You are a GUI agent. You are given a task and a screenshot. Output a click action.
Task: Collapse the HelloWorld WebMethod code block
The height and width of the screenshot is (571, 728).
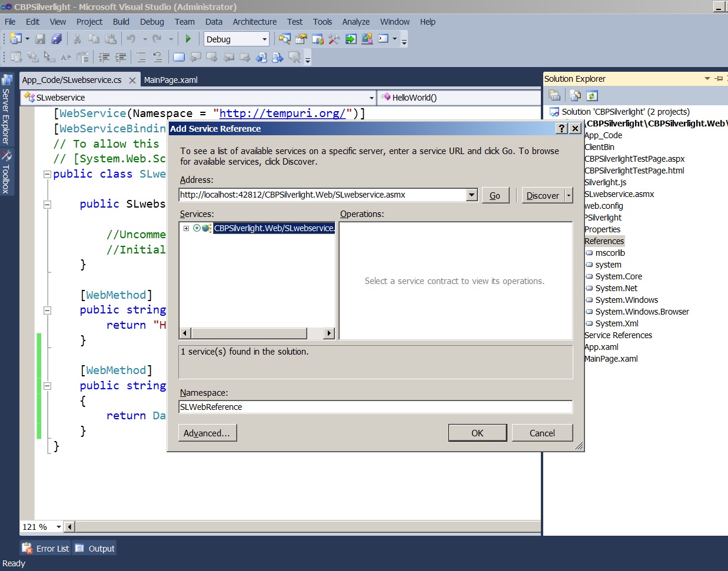pyautogui.click(x=47, y=310)
